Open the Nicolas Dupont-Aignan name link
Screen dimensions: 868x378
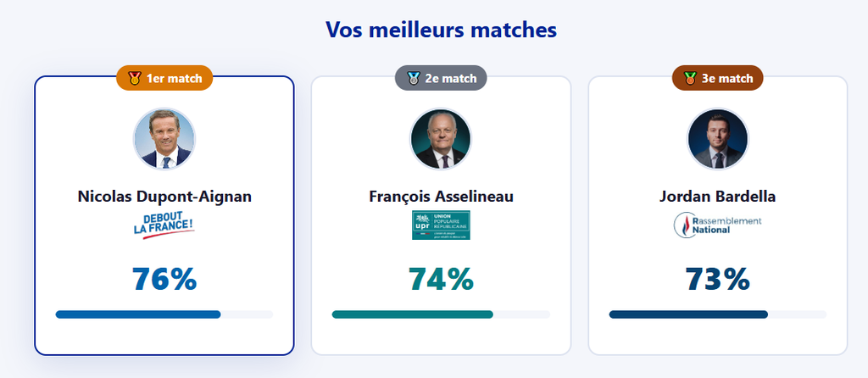click(164, 197)
